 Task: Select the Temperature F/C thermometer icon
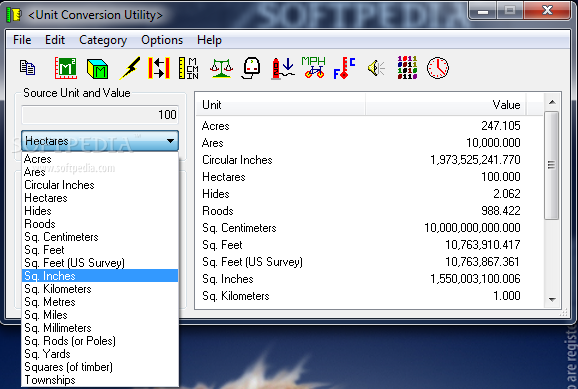coord(344,68)
